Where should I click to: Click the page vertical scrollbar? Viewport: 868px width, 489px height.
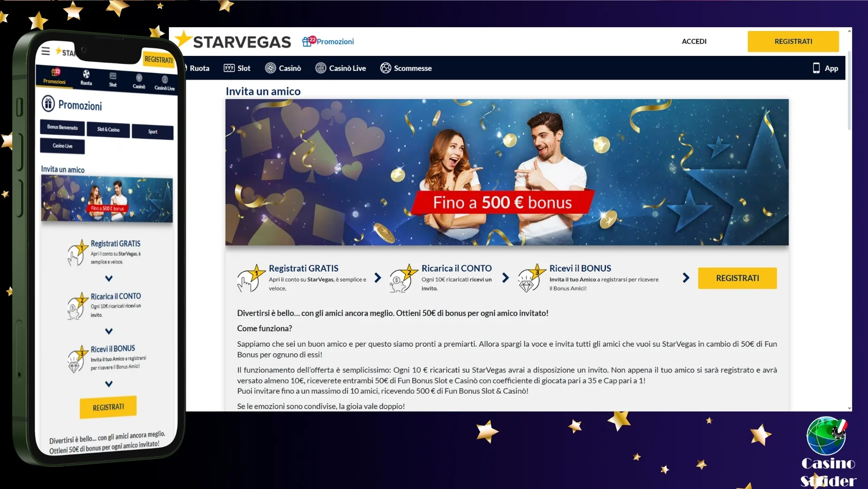849,94
